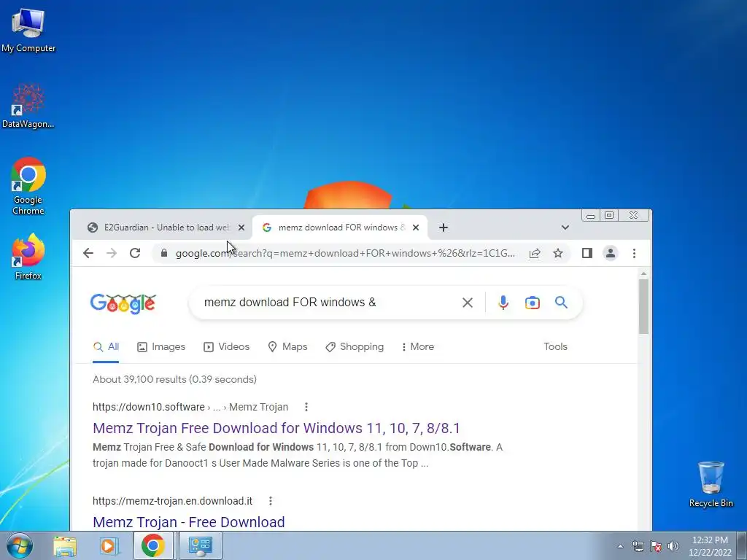This screenshot has height=560, width=747.
Task: Click the memz-trojan.en.download.it URL
Action: click(x=172, y=501)
